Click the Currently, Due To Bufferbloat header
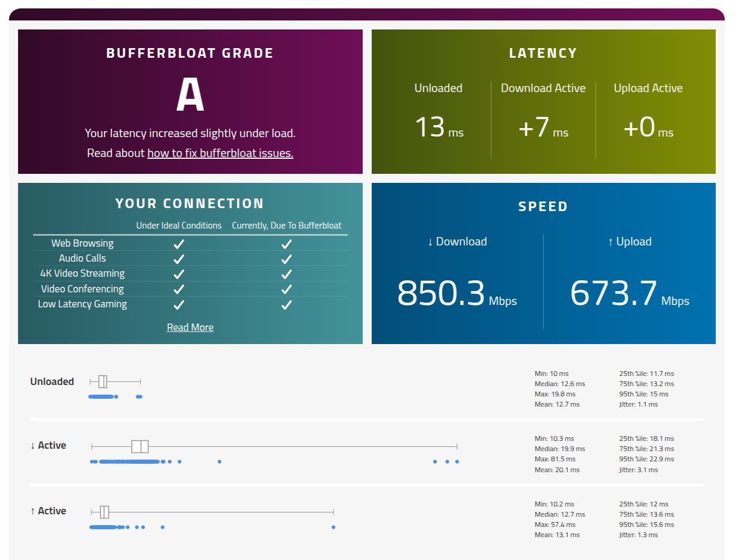Viewport: 741px width, 560px height. 287,226
